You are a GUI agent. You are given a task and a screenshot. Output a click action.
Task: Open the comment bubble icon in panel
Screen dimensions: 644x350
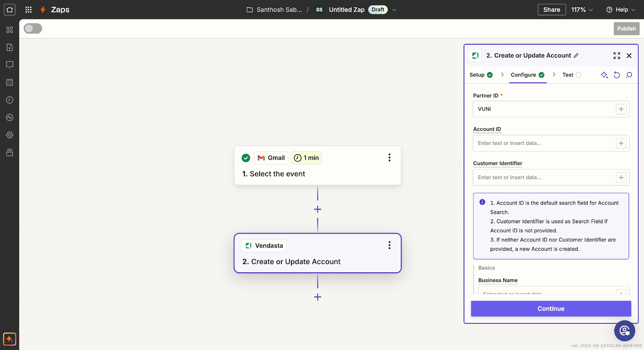coord(629,75)
